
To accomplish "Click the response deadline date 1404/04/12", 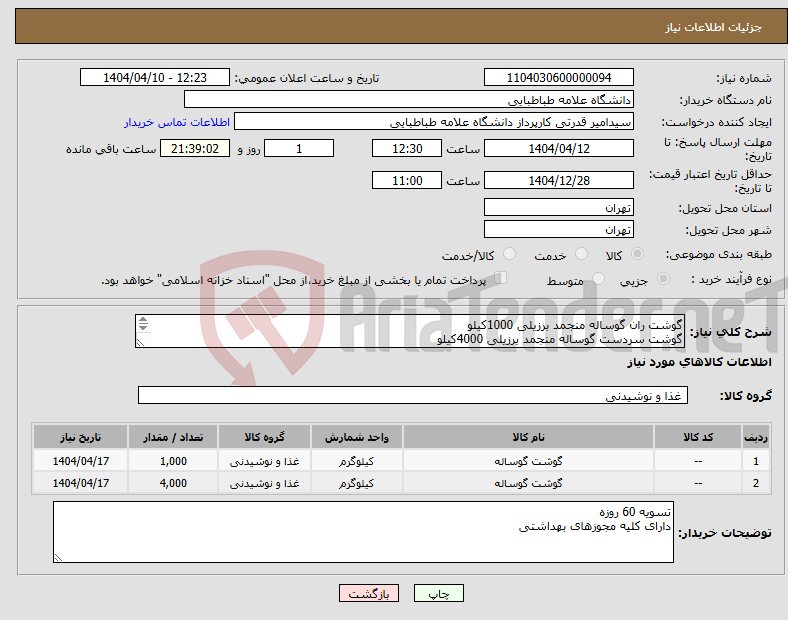I will pyautogui.click(x=558, y=149).
